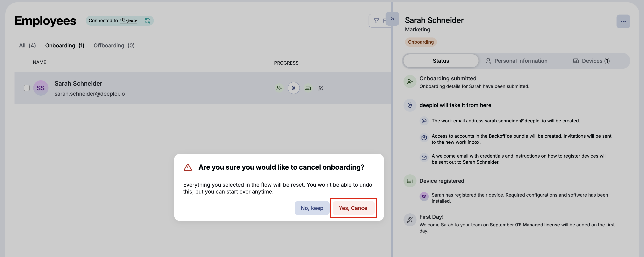644x257 pixels.
Task: Click the Onboarding submitted timeline icon
Action: [410, 81]
